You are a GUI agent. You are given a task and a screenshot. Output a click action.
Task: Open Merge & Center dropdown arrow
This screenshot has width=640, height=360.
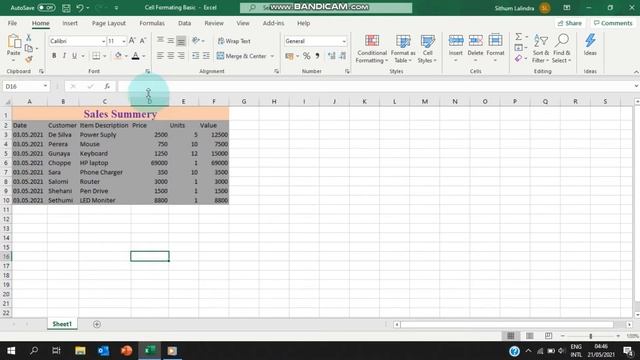pyautogui.click(x=272, y=56)
